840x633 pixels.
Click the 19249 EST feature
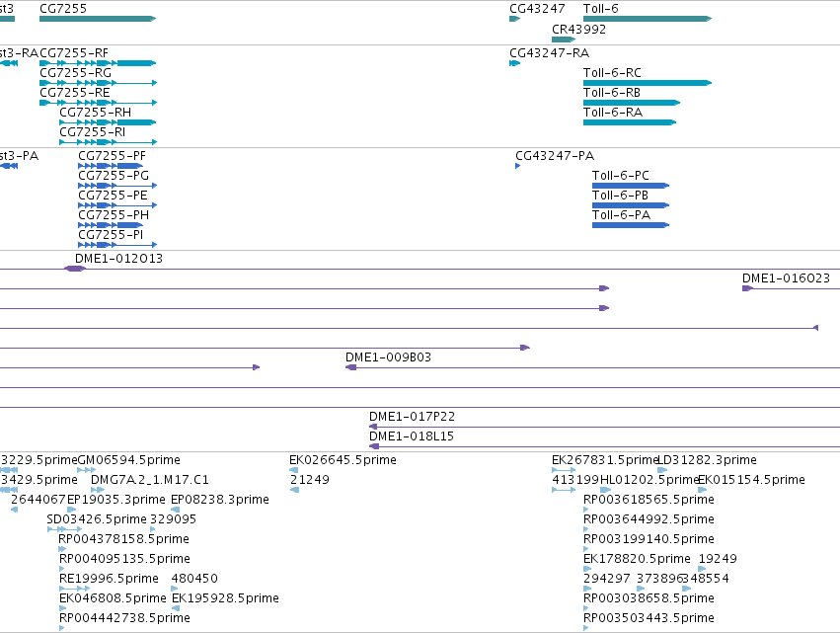(x=703, y=569)
